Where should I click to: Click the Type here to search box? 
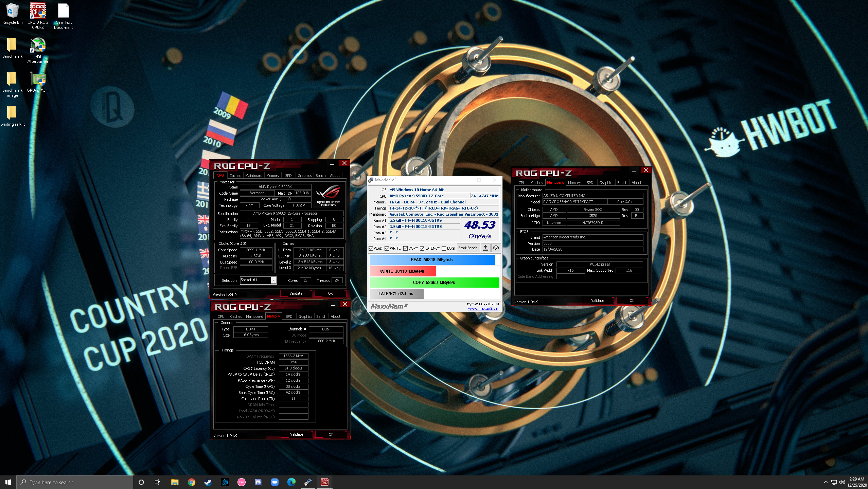tap(75, 482)
